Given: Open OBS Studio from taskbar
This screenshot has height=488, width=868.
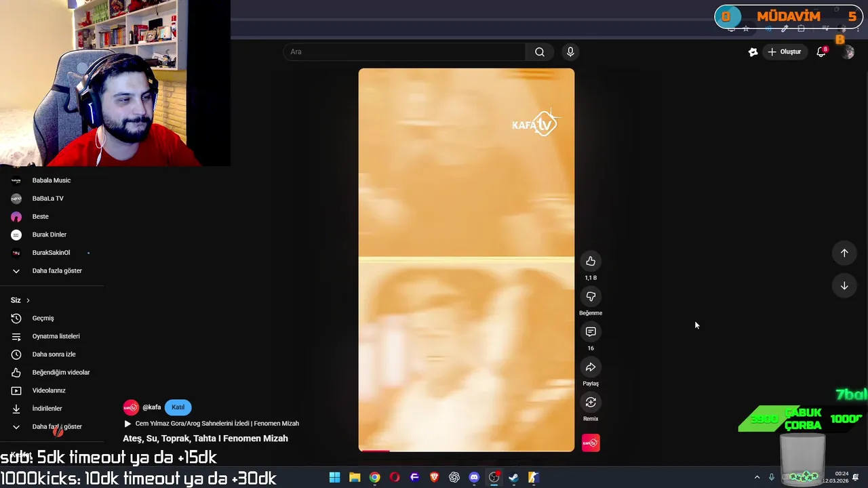Looking at the screenshot, I should coord(494,477).
